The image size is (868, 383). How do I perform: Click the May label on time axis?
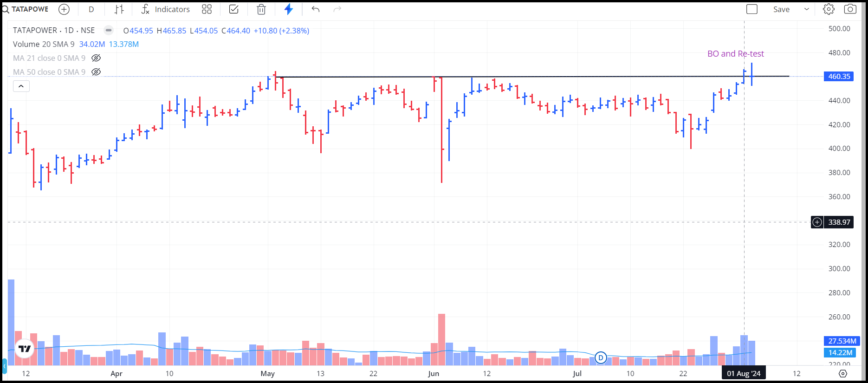click(268, 373)
